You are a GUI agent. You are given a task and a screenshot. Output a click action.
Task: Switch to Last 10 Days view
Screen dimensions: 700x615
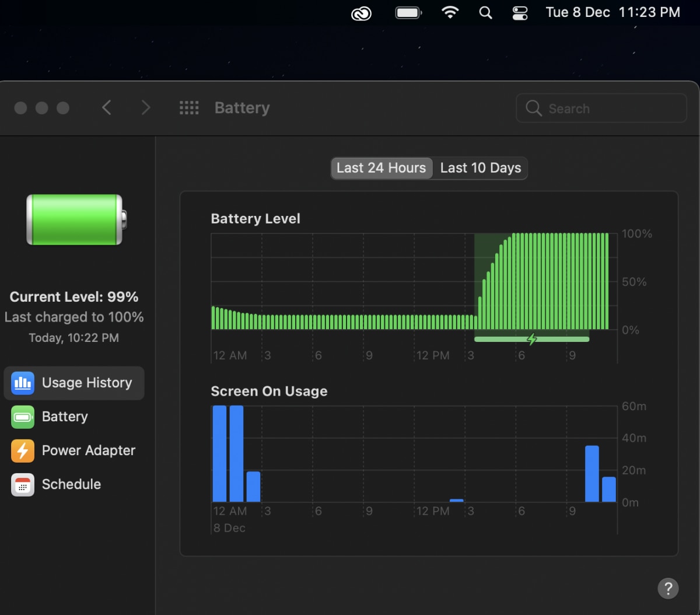[x=481, y=168]
